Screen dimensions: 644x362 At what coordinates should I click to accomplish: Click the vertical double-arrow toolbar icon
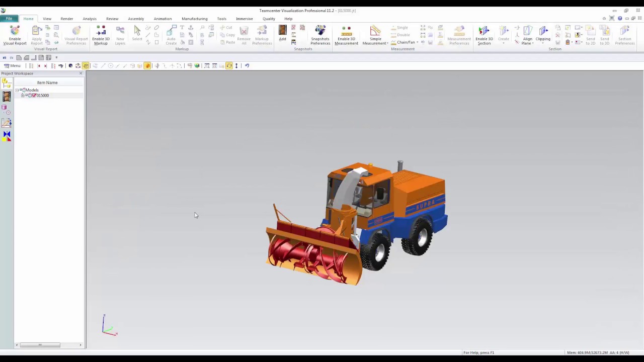click(236, 66)
